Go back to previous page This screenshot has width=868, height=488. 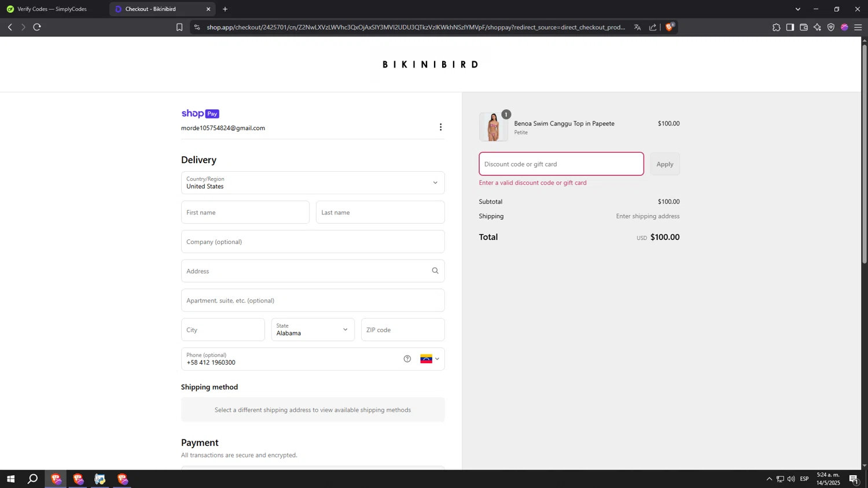click(x=10, y=27)
